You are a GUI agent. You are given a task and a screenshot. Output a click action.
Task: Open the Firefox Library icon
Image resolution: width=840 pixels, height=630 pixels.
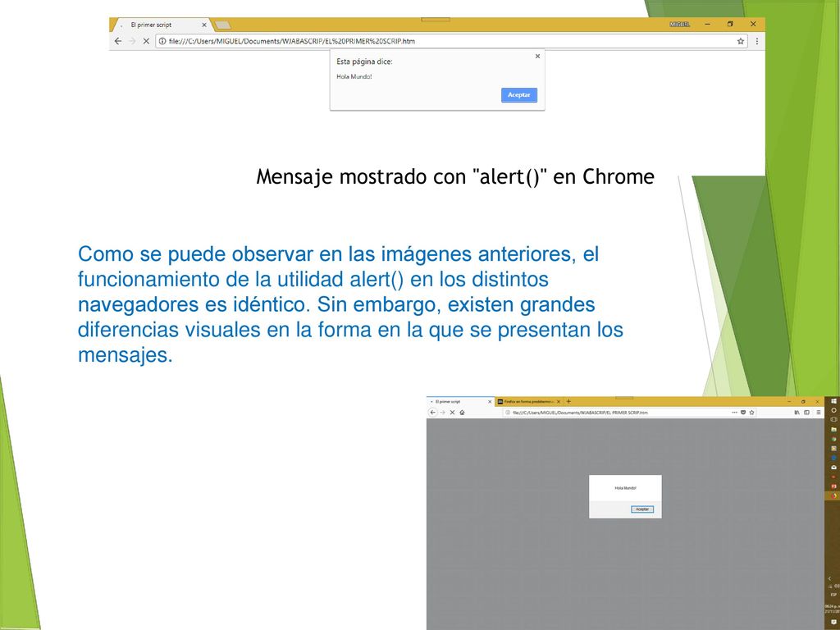click(x=797, y=413)
